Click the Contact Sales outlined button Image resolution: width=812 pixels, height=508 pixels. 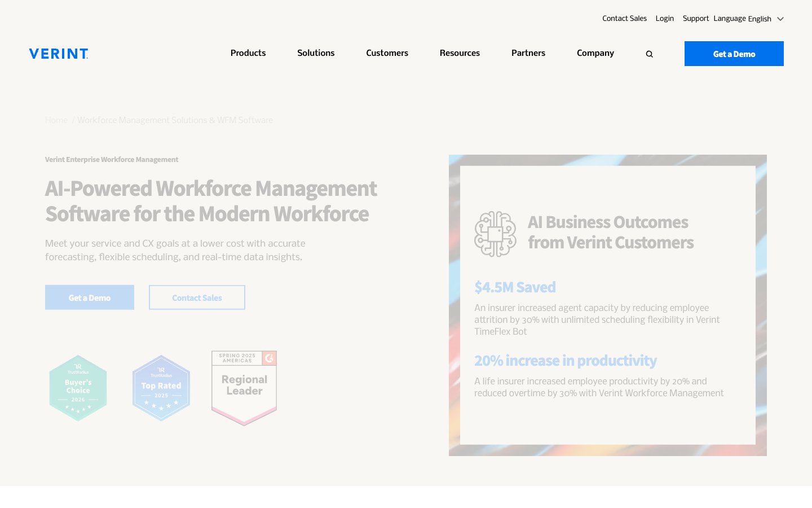(x=197, y=297)
